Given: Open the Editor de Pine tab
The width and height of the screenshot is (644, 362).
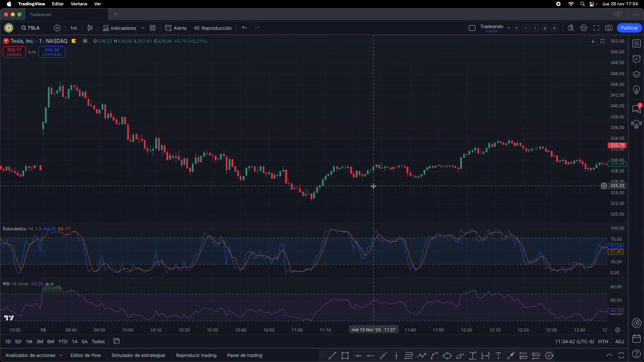Looking at the screenshot, I should click(86, 355).
